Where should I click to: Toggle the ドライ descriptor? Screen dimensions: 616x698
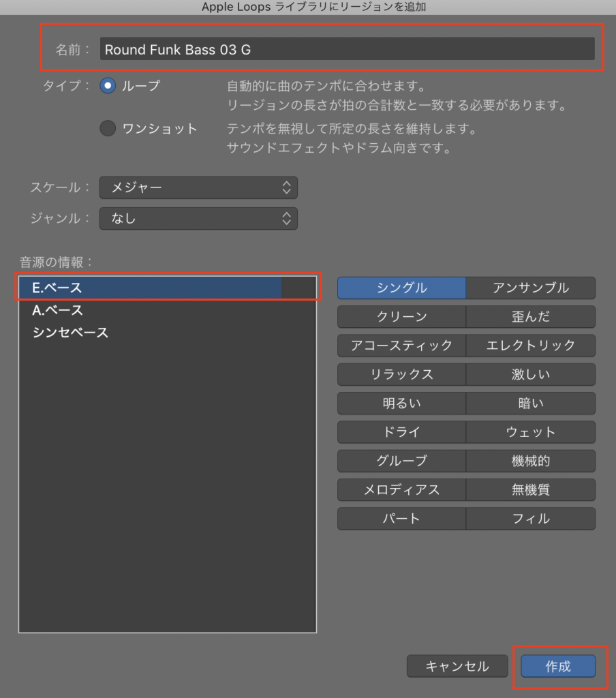tap(401, 432)
